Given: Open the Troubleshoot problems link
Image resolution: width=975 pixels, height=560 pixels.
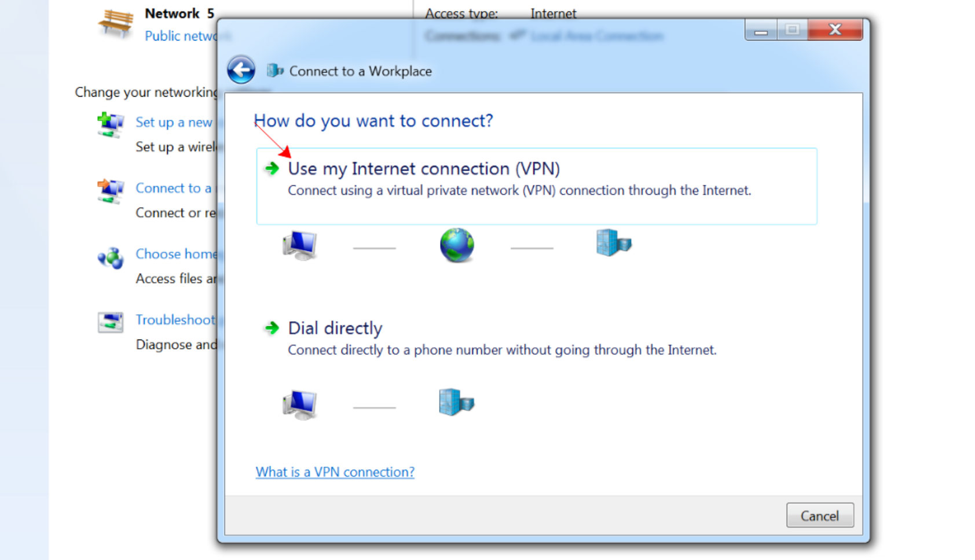Looking at the screenshot, I should (x=175, y=320).
